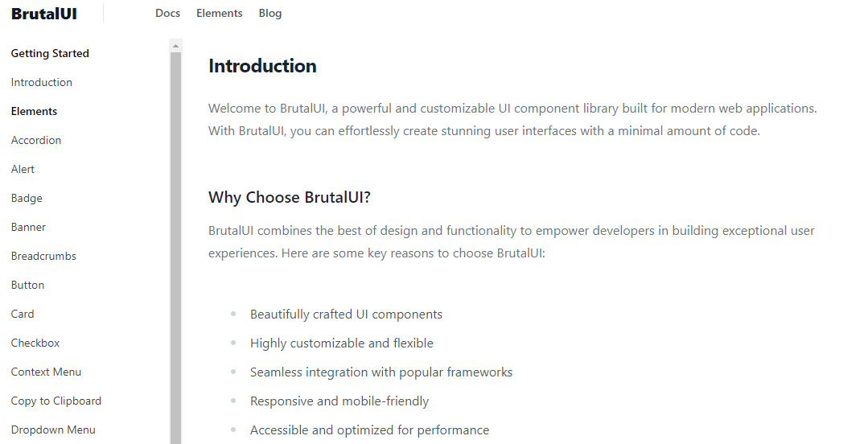The width and height of the screenshot is (868, 444).
Task: Click the sidebar scrollbar up arrow
Action: tap(175, 46)
